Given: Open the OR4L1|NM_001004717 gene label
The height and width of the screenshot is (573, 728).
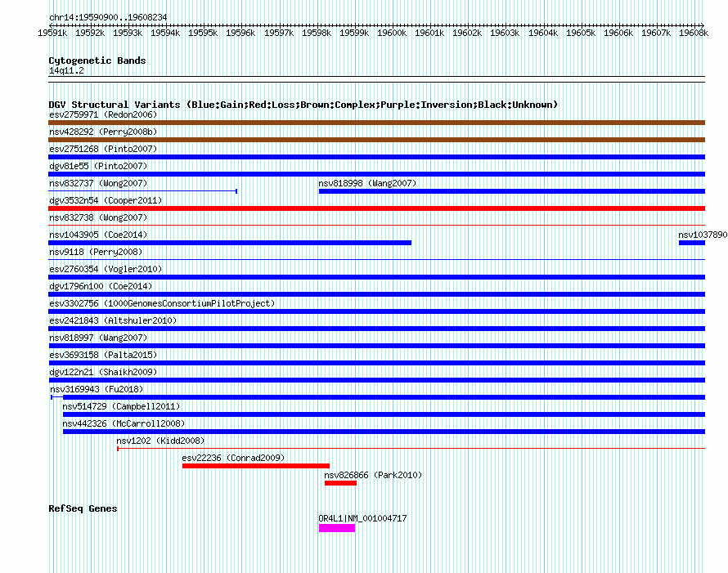Looking at the screenshot, I should [362, 518].
